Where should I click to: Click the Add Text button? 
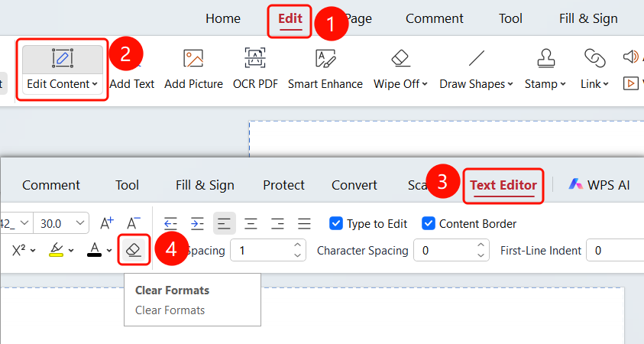pos(132,84)
